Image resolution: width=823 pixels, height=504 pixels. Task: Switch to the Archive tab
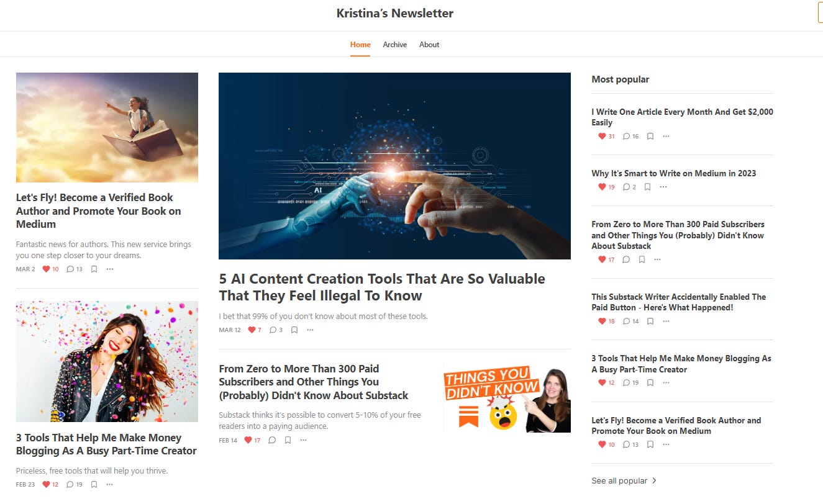click(x=395, y=45)
